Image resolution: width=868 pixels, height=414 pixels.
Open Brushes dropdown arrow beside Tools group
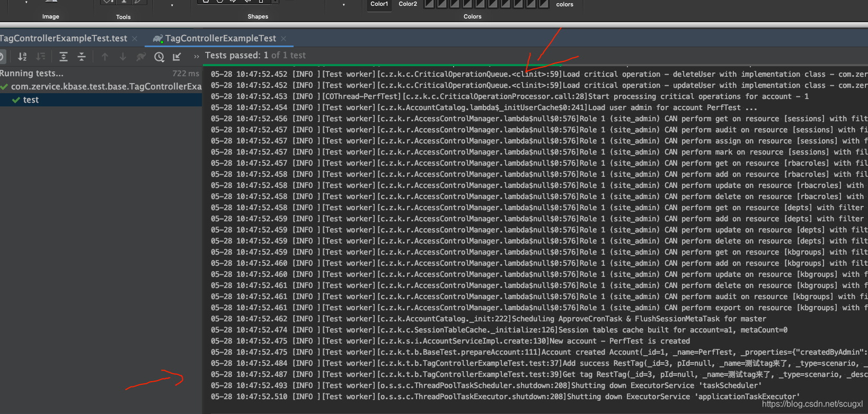coord(172,6)
